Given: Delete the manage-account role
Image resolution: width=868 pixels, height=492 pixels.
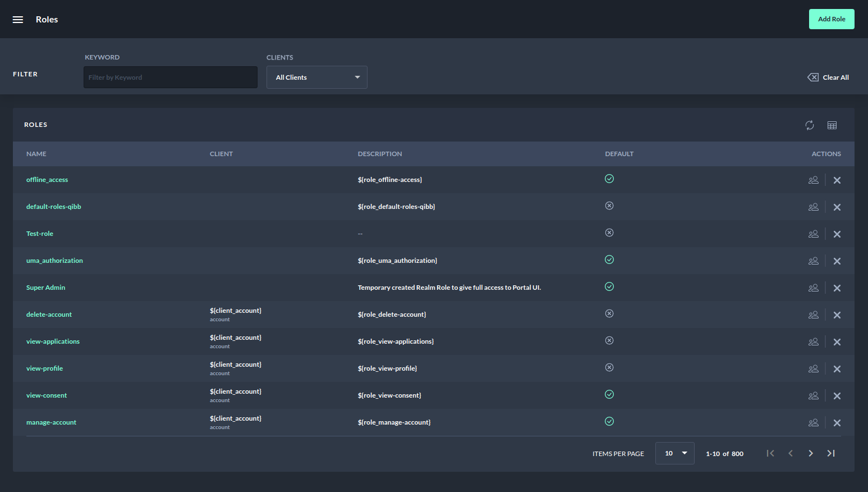Looking at the screenshot, I should [837, 423].
